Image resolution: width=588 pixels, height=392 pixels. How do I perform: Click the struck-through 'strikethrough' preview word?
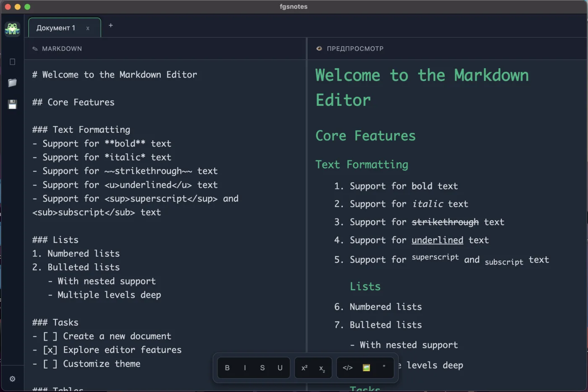coord(445,222)
